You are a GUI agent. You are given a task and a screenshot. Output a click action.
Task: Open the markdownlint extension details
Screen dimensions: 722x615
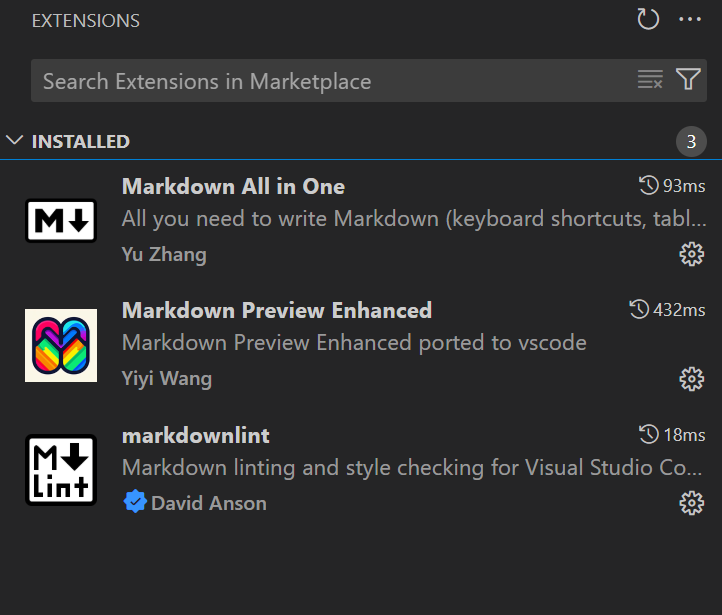point(196,435)
